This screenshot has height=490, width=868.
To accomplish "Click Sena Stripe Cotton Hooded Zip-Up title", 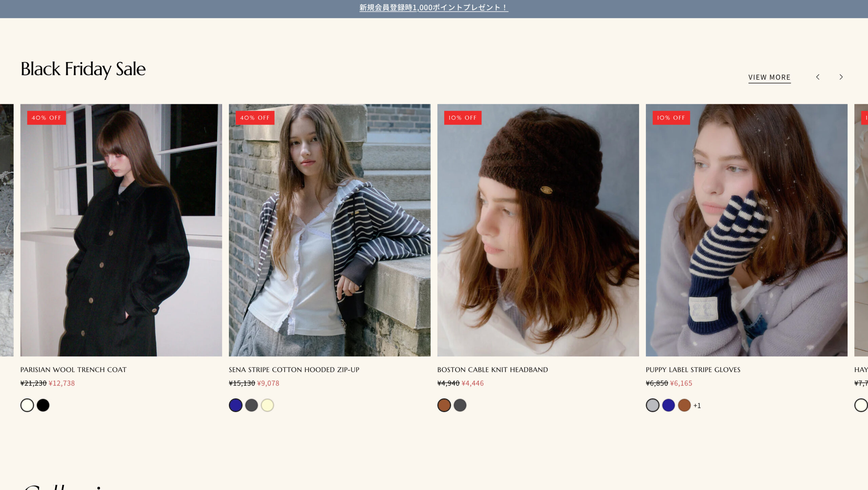I will pos(294,370).
